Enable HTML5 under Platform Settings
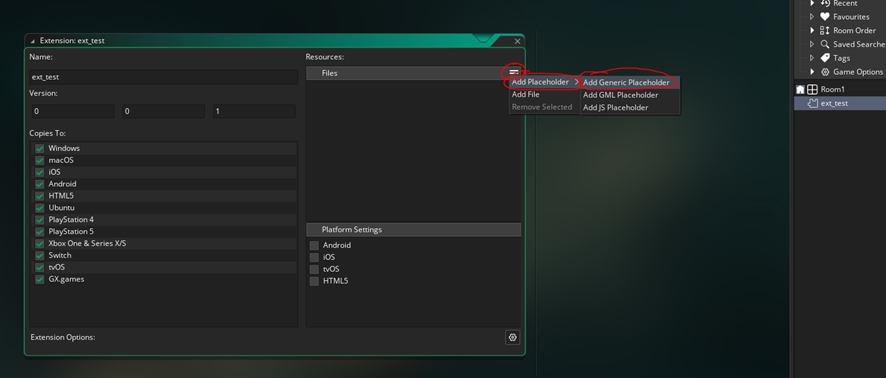The height and width of the screenshot is (378, 886). coord(314,281)
